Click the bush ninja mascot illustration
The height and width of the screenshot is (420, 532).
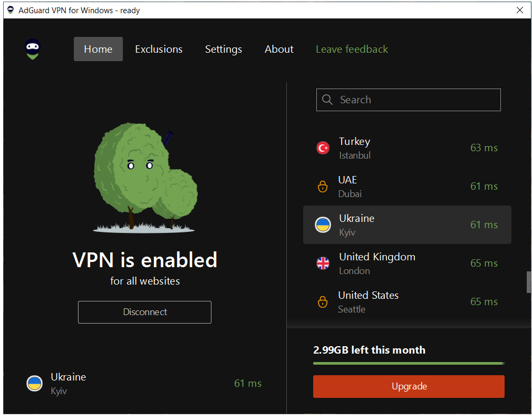pos(145,178)
